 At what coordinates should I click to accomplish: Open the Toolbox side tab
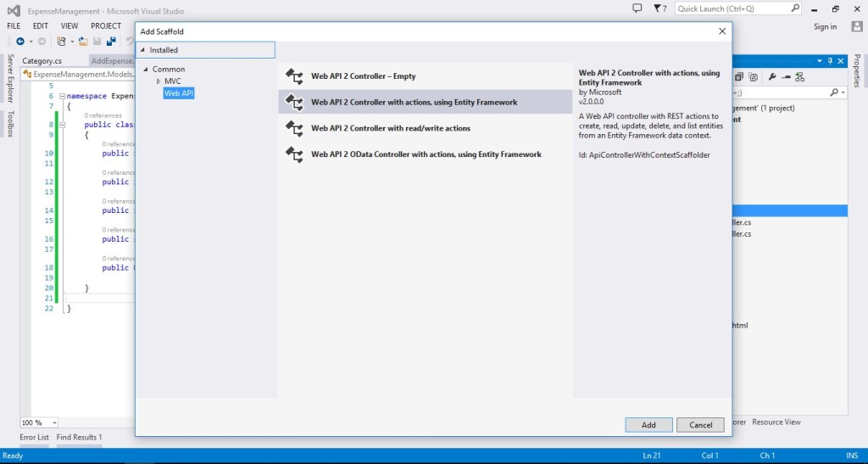click(10, 124)
